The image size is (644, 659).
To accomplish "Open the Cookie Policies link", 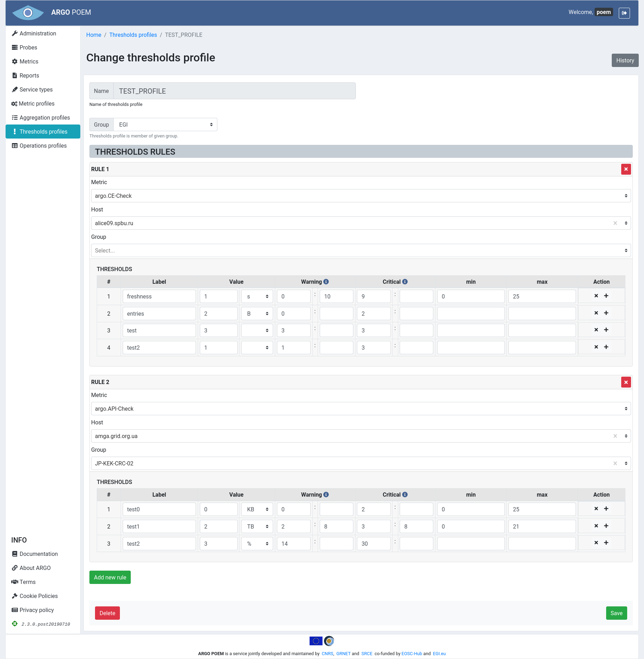I will click(x=39, y=596).
